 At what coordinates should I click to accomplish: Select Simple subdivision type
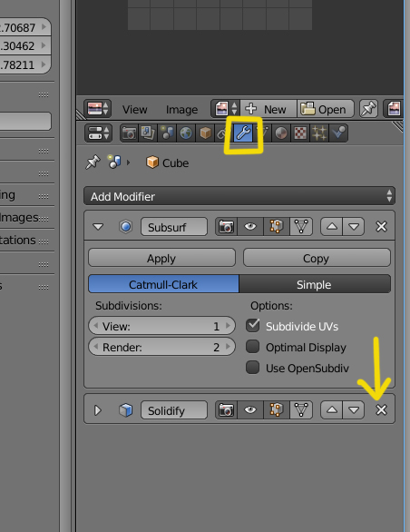pos(315,284)
